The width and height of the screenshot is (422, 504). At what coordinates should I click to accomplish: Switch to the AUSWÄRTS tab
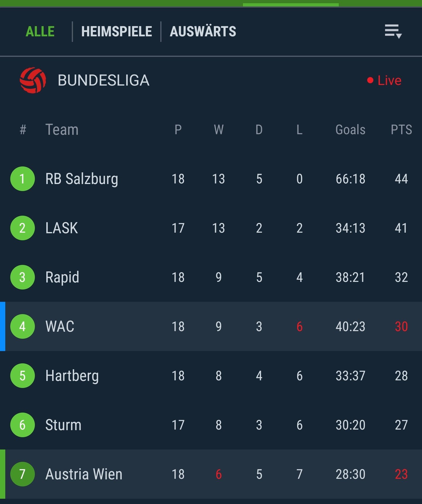point(203,32)
